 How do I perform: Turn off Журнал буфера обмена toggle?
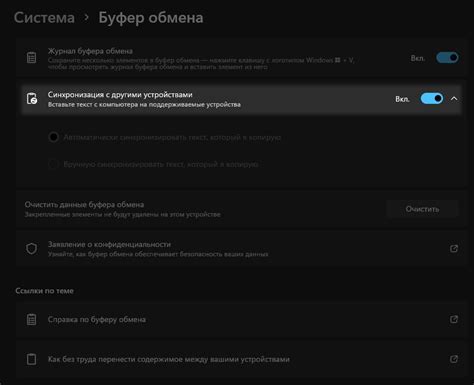pos(447,58)
